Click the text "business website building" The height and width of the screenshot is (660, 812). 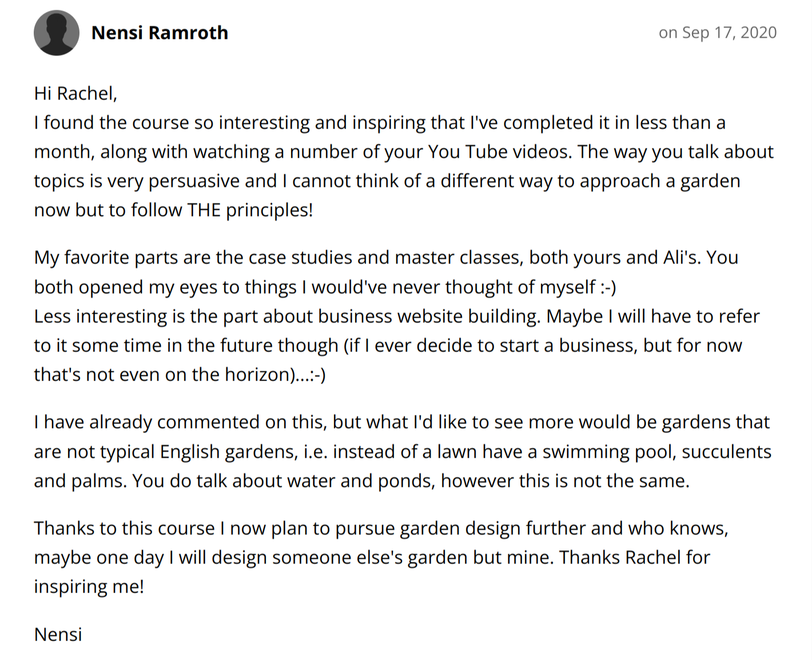(x=429, y=317)
